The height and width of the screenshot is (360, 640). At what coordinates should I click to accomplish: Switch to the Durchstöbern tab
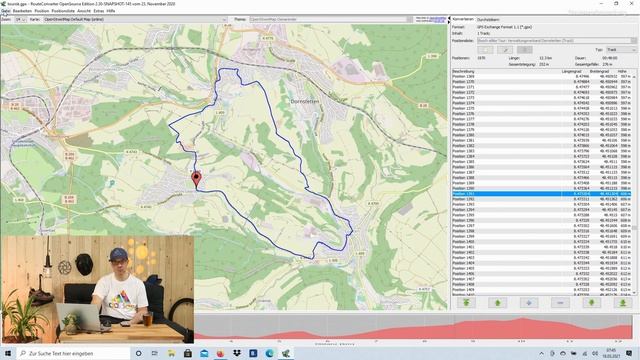488,19
